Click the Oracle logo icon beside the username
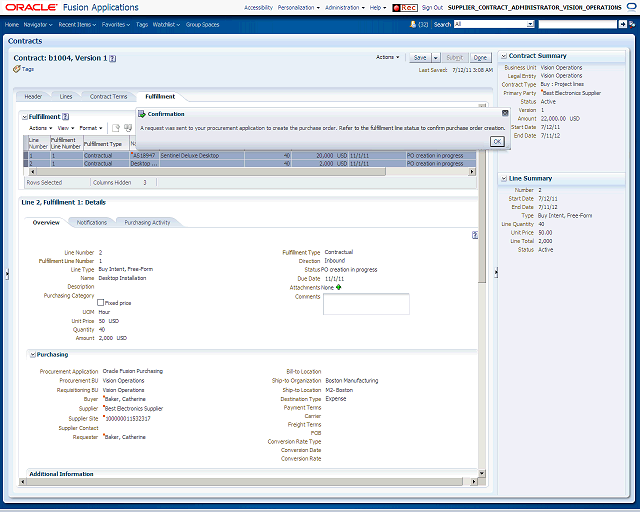The image size is (640, 512). coord(631,7)
